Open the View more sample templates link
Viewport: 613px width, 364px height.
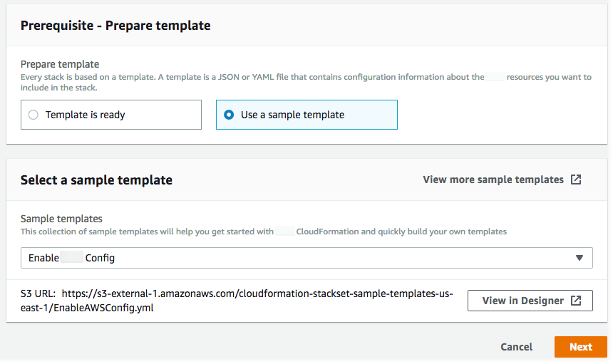point(493,180)
